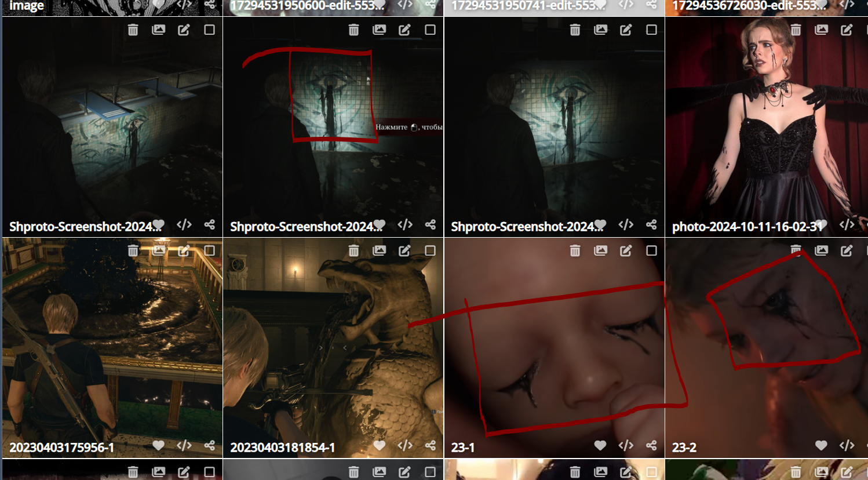Tick the checkbox on 20230403181854-1

pyautogui.click(x=430, y=250)
